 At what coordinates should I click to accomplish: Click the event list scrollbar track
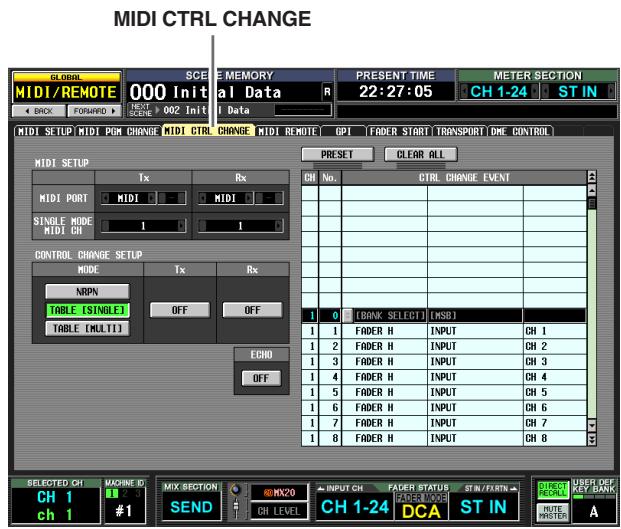[x=592, y=313]
